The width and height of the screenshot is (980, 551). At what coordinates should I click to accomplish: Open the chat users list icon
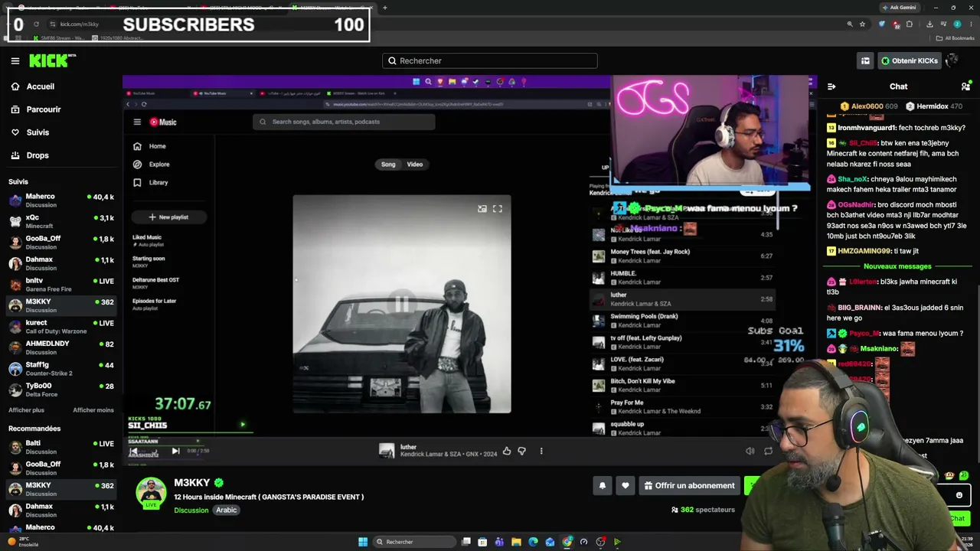pyautogui.click(x=965, y=86)
